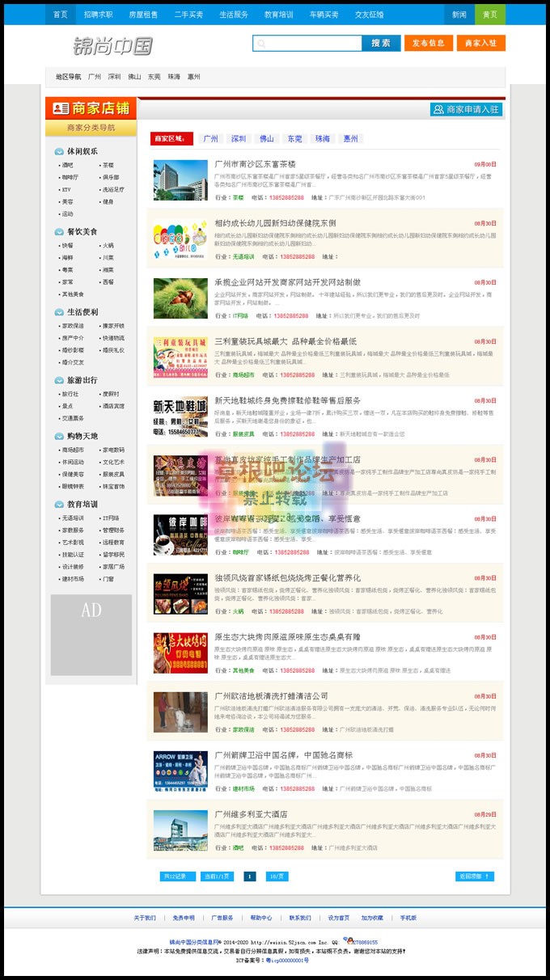
Task: Open the 新天地鞋城 listing thumbnail
Action: point(180,416)
